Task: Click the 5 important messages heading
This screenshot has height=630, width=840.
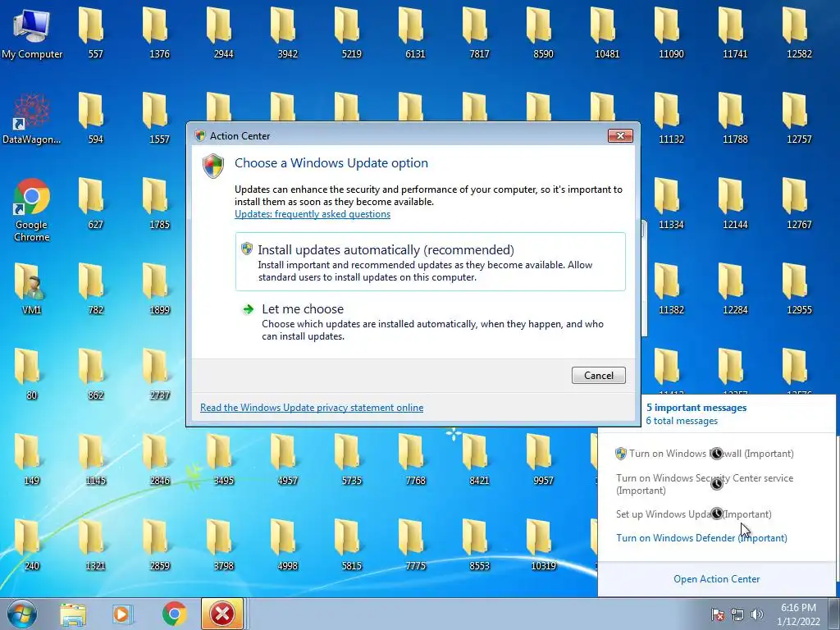Action: (x=696, y=408)
